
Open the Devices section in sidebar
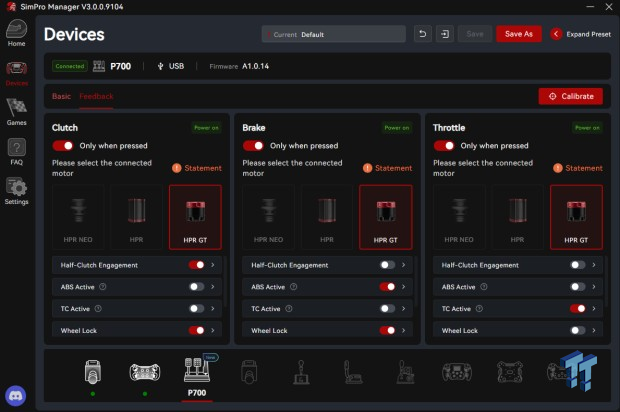click(16, 74)
